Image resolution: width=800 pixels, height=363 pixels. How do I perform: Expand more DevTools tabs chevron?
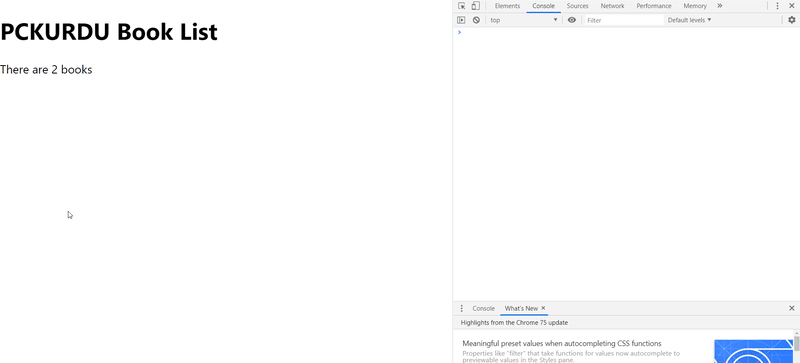720,6
